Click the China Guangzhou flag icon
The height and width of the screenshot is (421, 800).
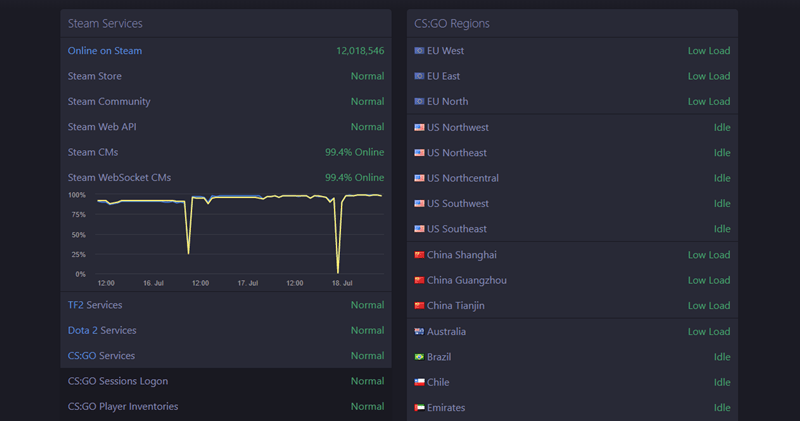(x=419, y=280)
